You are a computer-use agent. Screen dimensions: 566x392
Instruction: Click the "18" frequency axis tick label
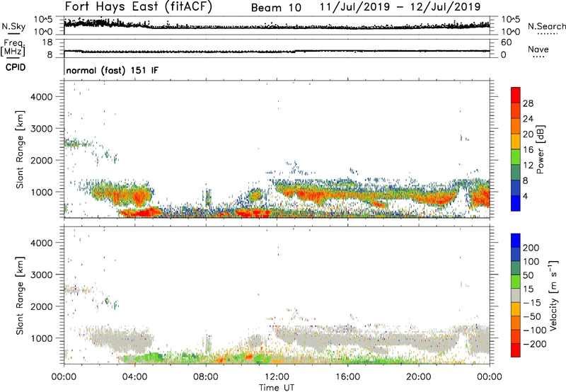click(x=47, y=42)
